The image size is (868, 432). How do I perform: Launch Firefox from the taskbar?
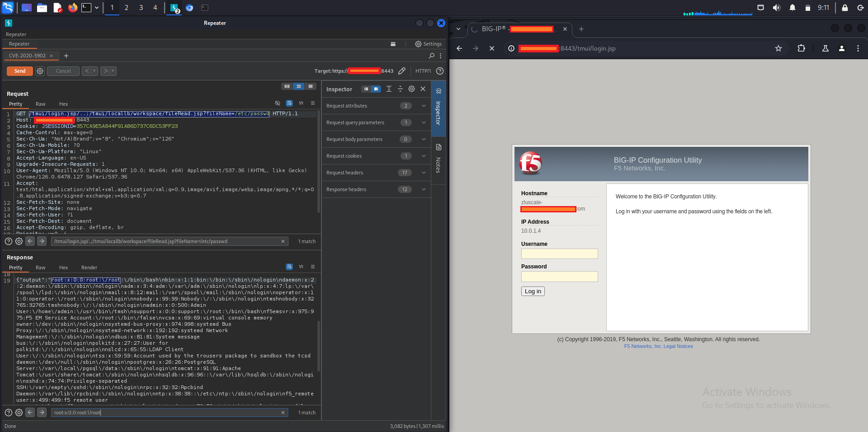(x=72, y=8)
